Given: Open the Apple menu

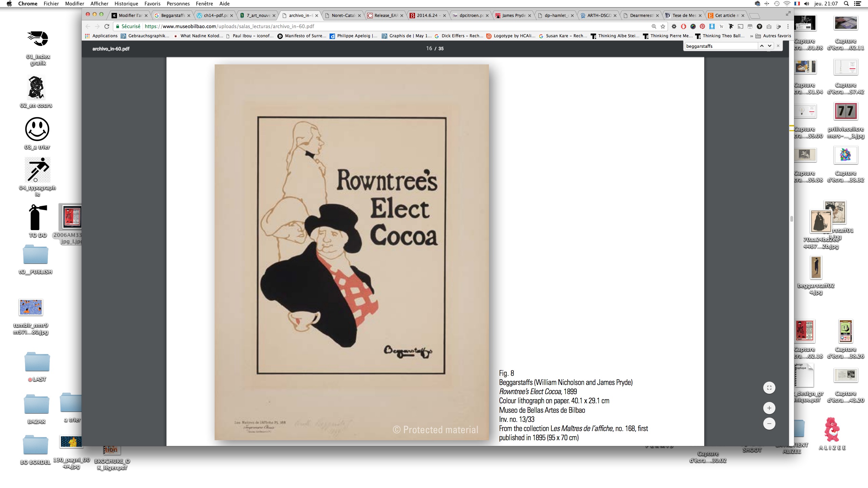Looking at the screenshot, I should point(9,4).
